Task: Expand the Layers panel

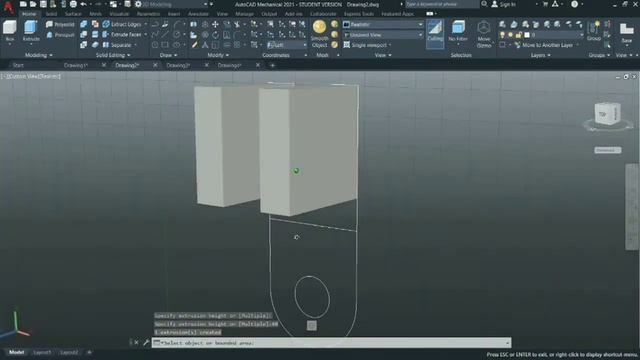Action: (540, 55)
